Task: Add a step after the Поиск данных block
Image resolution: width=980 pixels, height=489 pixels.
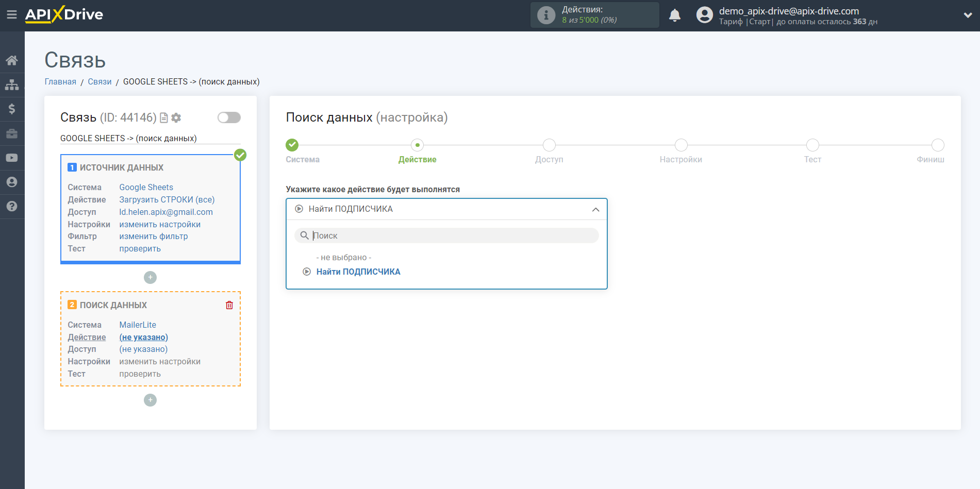Action: coord(150,400)
